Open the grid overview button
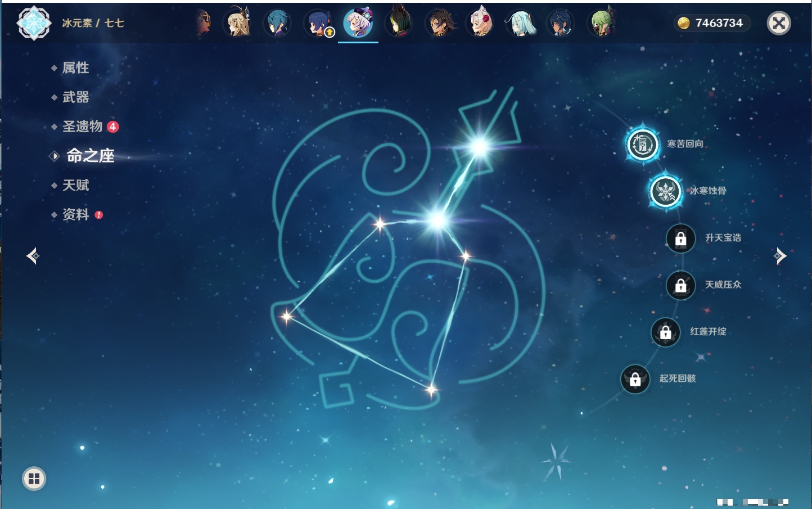Screen dimensions: 812x509 [34, 479]
